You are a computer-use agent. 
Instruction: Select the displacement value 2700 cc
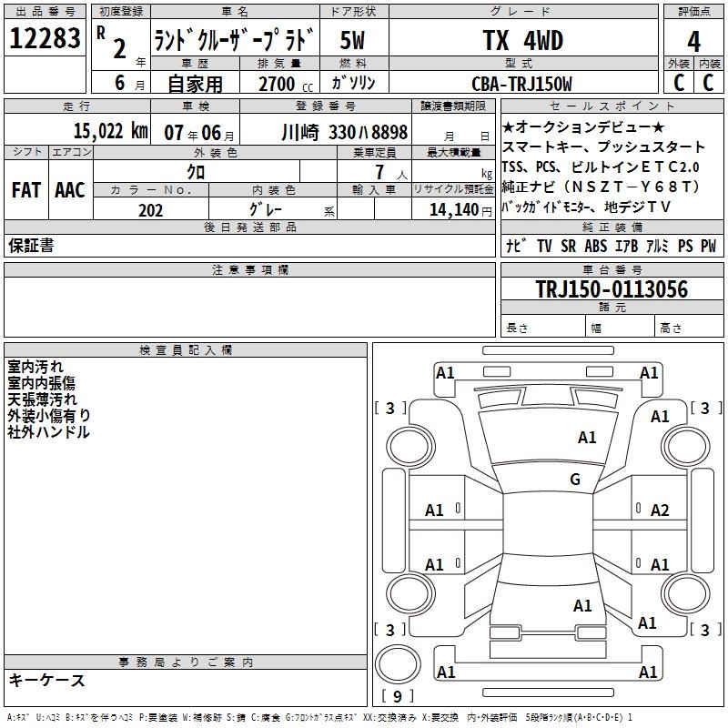pos(286,84)
